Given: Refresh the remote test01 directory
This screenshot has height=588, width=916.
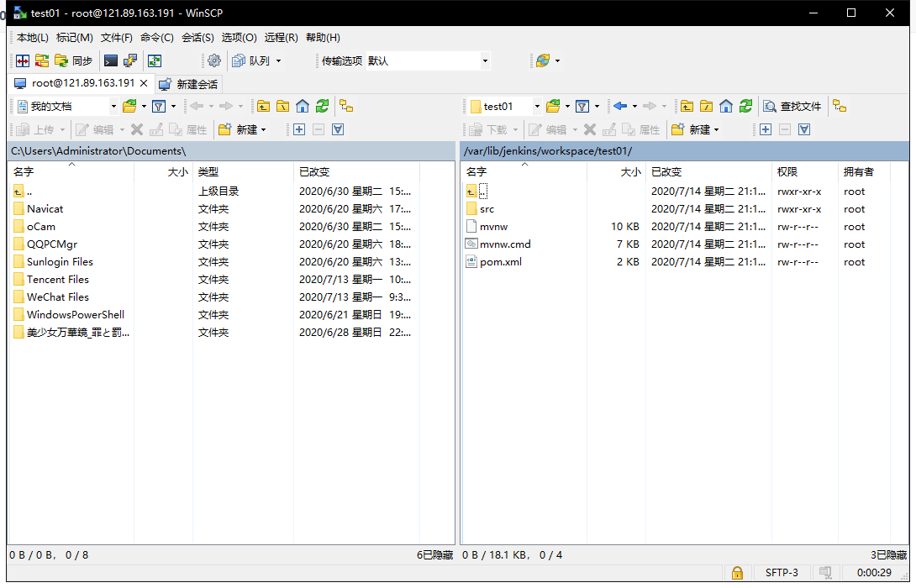Looking at the screenshot, I should coord(745,106).
